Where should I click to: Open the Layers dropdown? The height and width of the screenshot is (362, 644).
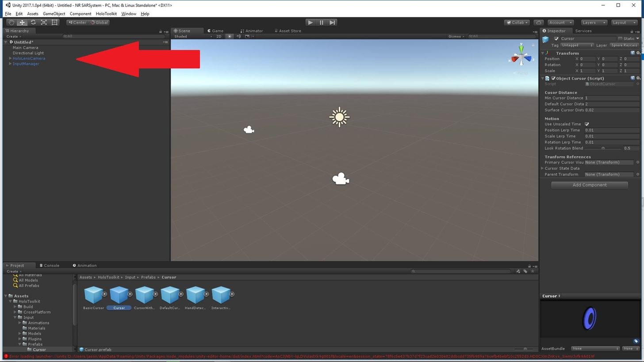593,23
